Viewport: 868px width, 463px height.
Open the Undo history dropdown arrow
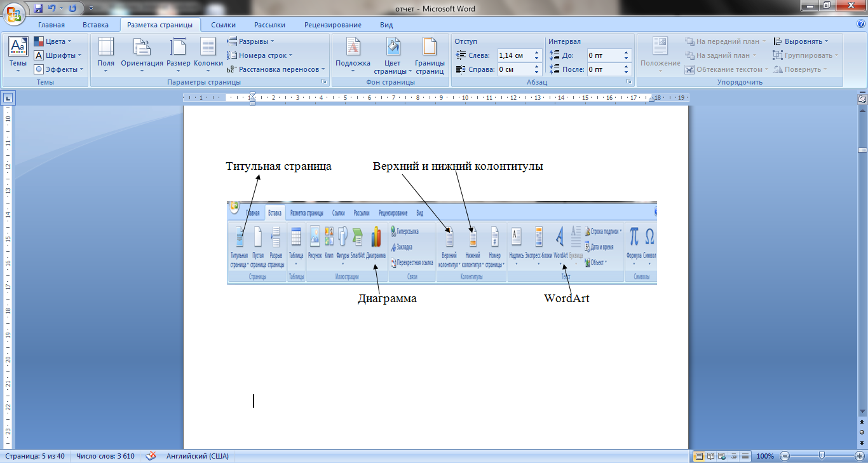point(61,9)
